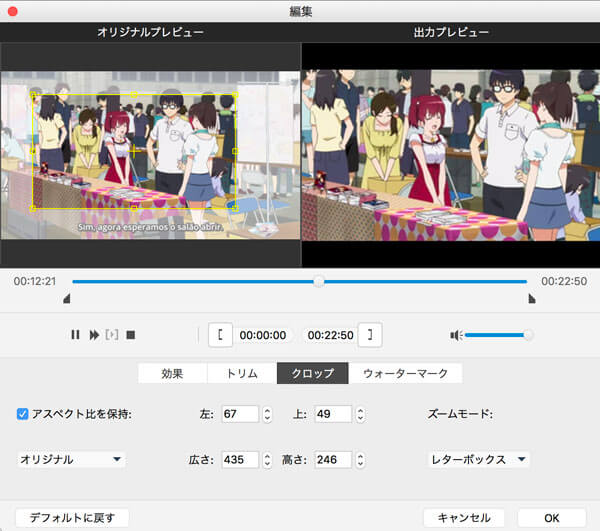The height and width of the screenshot is (531, 600).
Task: Switch to the トリム tab
Action: (242, 373)
